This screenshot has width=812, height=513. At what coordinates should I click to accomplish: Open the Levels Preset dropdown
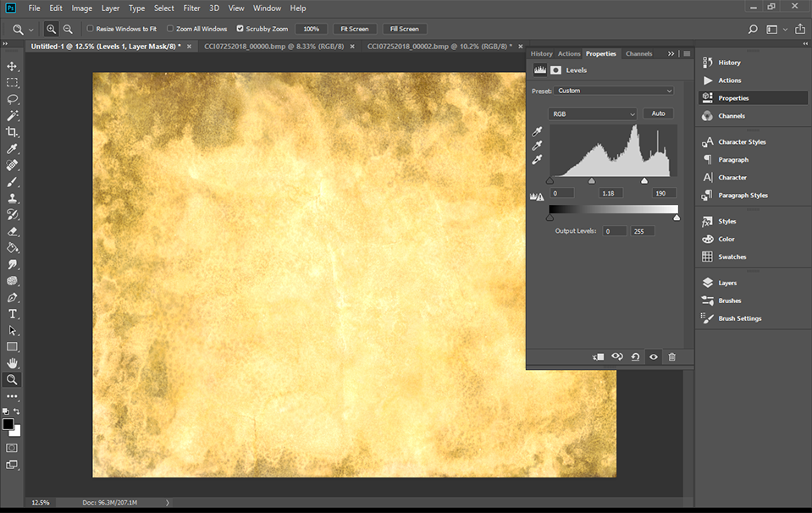pyautogui.click(x=615, y=91)
